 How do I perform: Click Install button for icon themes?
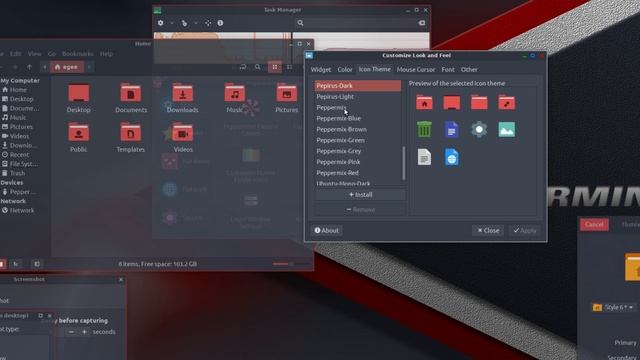360,195
